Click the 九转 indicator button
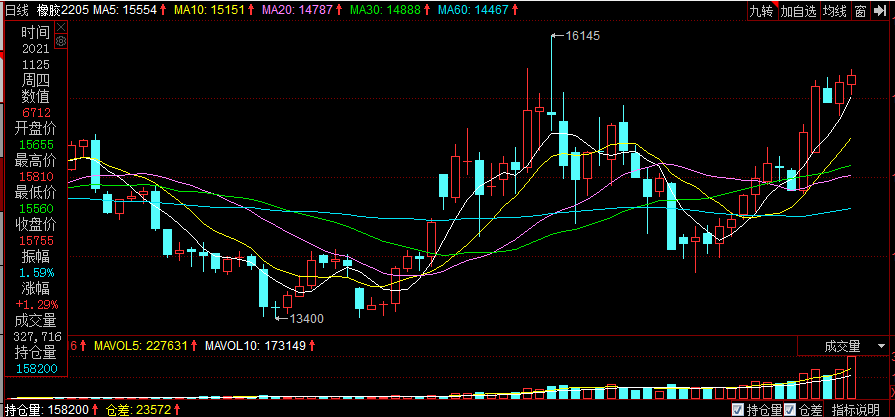This screenshot has height=417, width=895. (762, 11)
